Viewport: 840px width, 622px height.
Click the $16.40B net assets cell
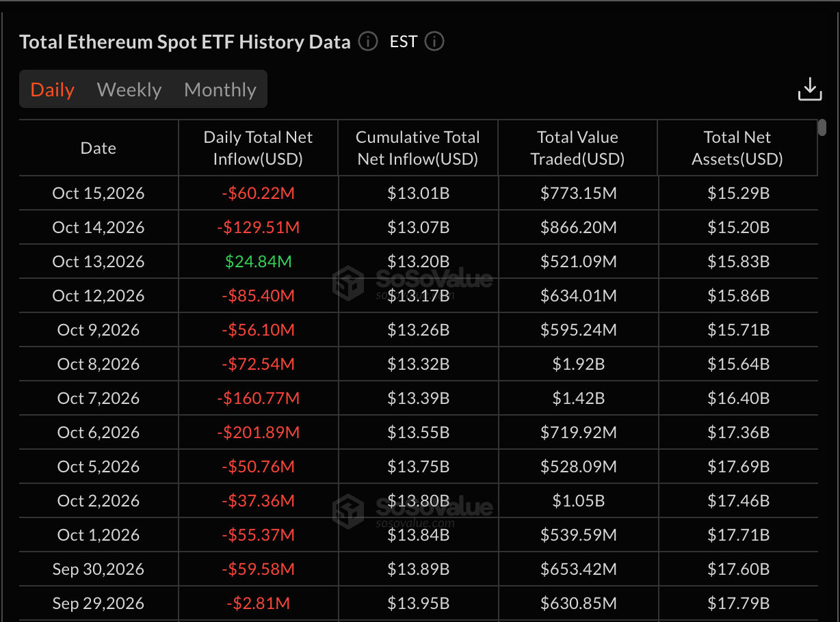tap(739, 398)
